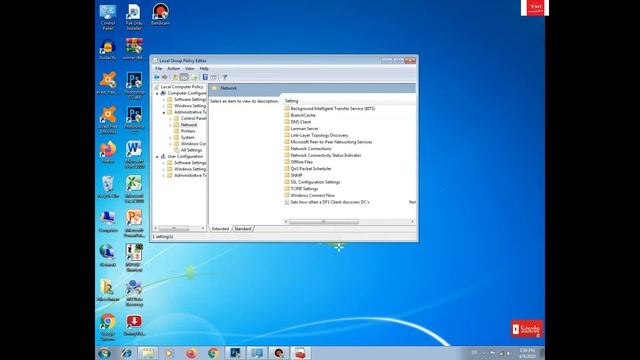The width and height of the screenshot is (640, 360).
Task: Select the 'Offline Files' folder
Action: pyautogui.click(x=298, y=162)
